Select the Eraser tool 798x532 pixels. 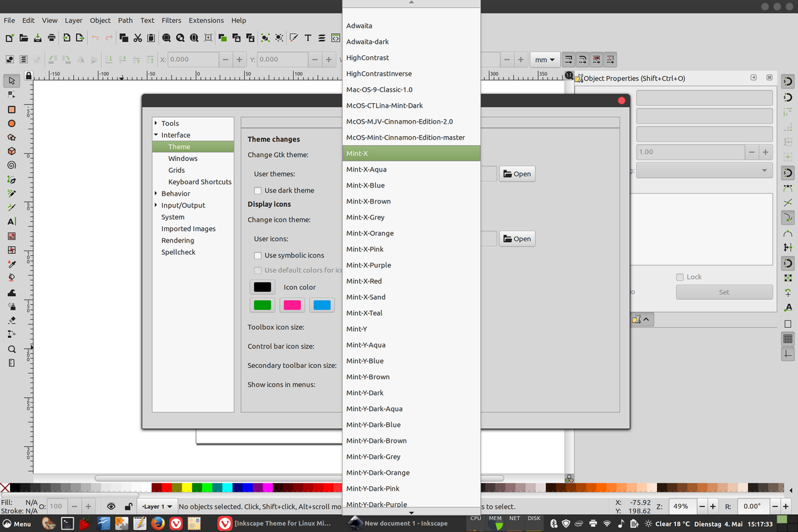[11, 321]
